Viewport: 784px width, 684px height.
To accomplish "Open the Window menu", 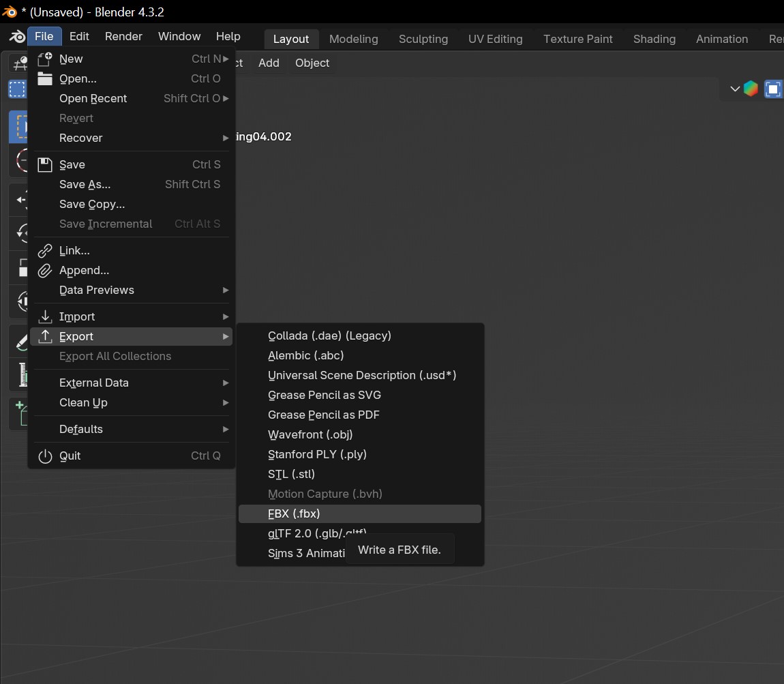I will [x=179, y=37].
